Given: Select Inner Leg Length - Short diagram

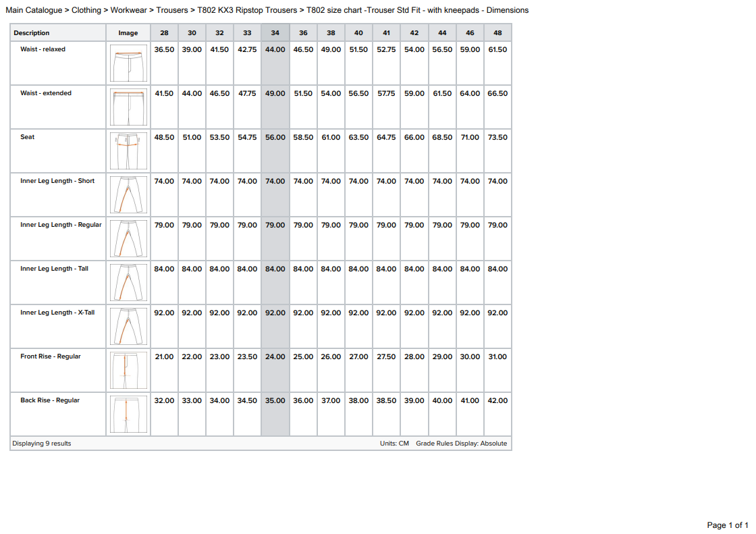Looking at the screenshot, I should coord(128,194).
